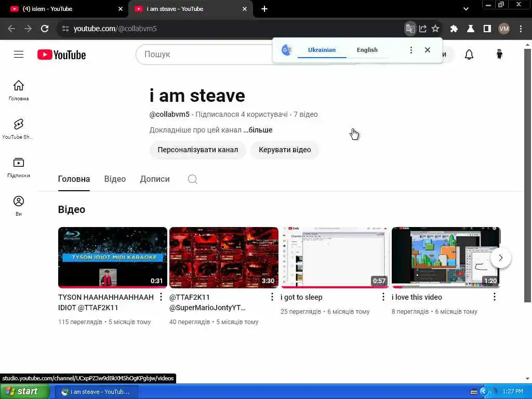Click the Chrome labs flask icon
This screenshot has height=399, width=532.
[471, 29]
